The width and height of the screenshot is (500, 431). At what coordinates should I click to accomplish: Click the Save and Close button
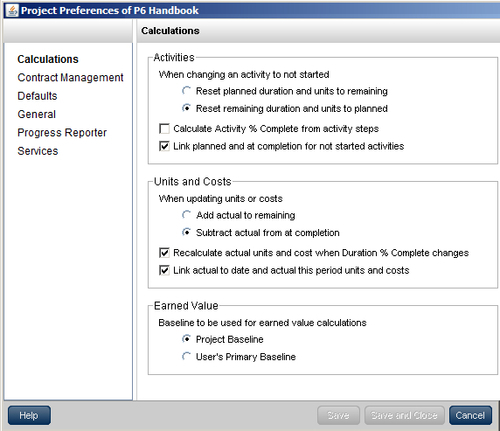tap(404, 415)
